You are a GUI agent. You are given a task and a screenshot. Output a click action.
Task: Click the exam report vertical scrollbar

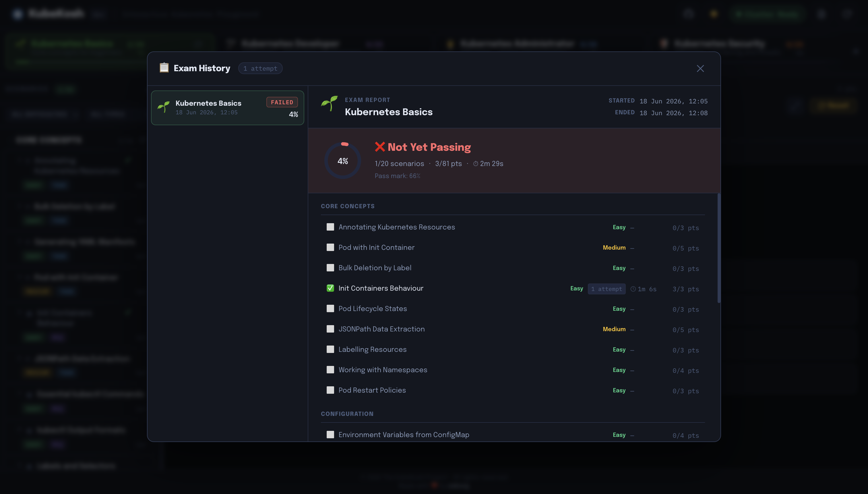pyautogui.click(x=718, y=248)
